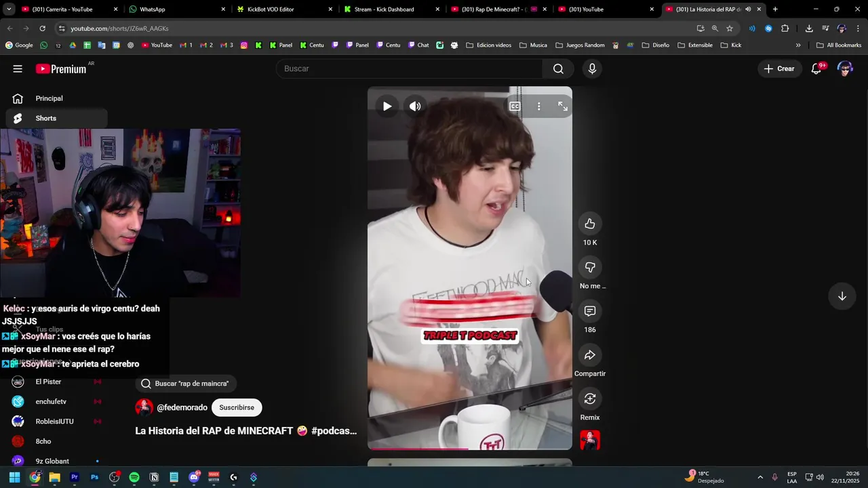Start voice search with the microphone
Screen dimensions: 868x488
[592, 68]
